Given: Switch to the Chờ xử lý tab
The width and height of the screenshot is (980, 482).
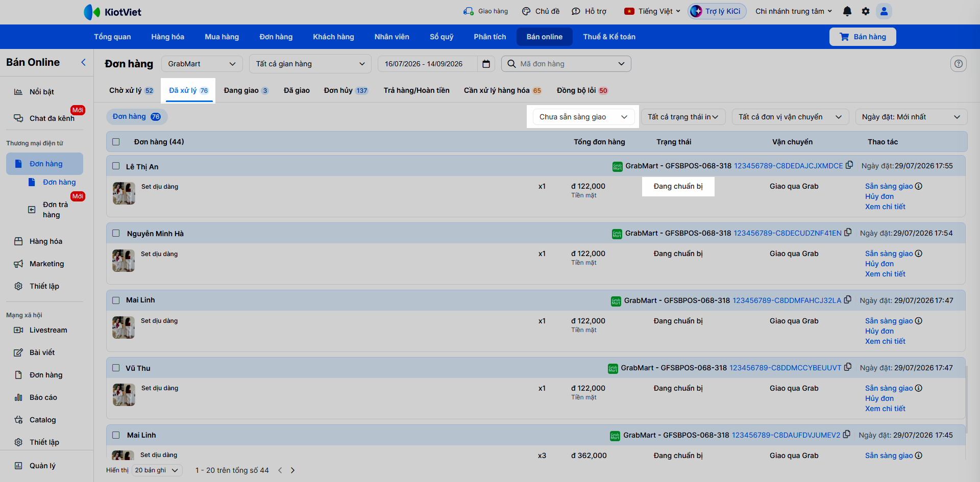Looking at the screenshot, I should coord(131,90).
